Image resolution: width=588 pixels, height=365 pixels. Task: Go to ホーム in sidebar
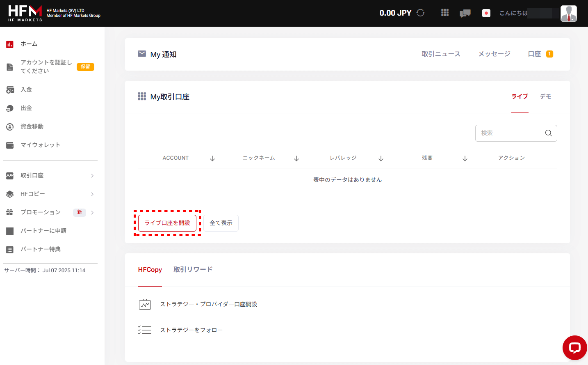(29, 44)
